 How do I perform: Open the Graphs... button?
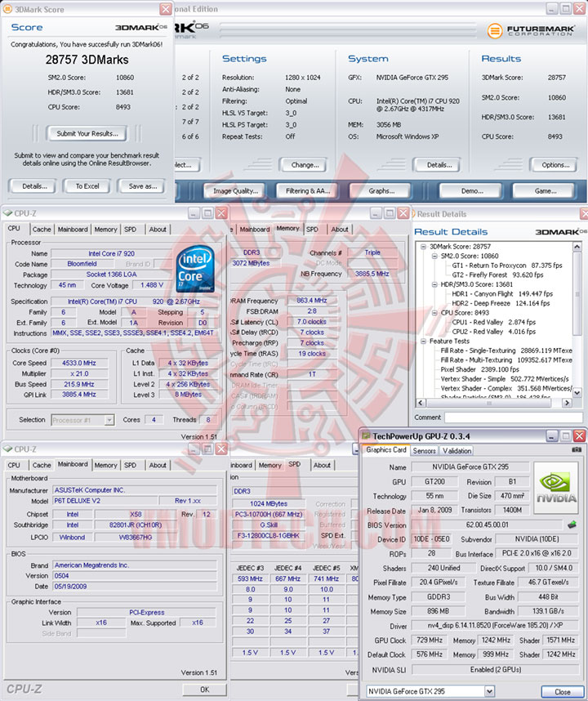click(x=381, y=191)
